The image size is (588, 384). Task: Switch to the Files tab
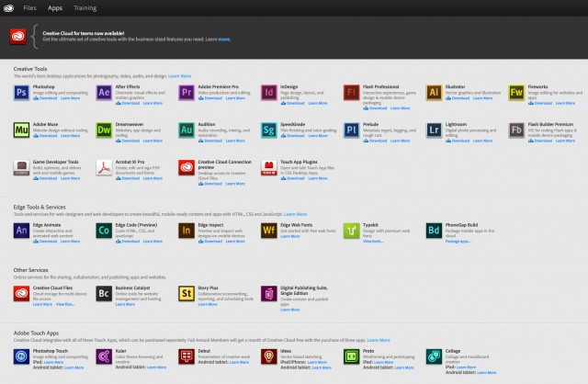pos(30,7)
